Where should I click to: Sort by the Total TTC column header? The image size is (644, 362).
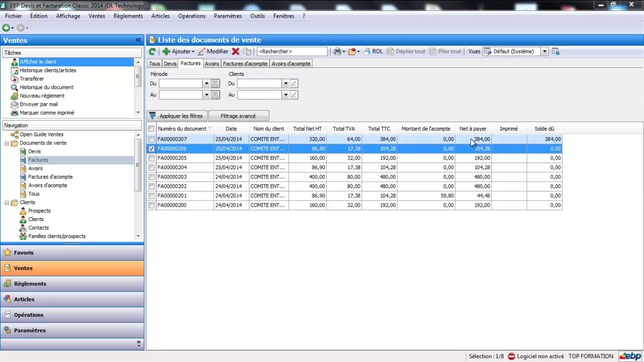379,129
